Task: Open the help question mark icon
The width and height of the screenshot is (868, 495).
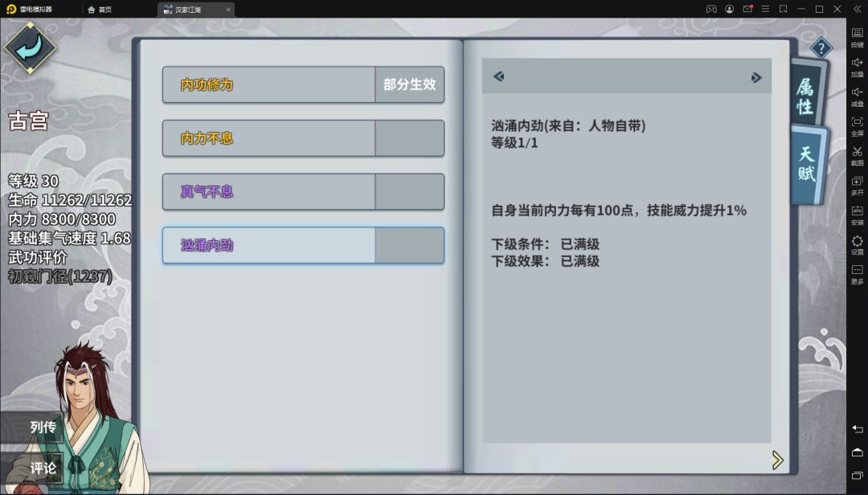Action: (x=821, y=49)
